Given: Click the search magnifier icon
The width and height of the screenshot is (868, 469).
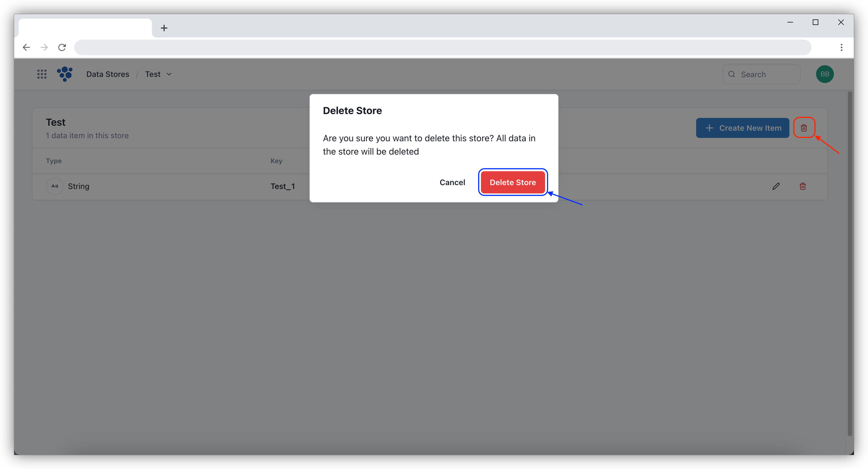Looking at the screenshot, I should click(732, 74).
